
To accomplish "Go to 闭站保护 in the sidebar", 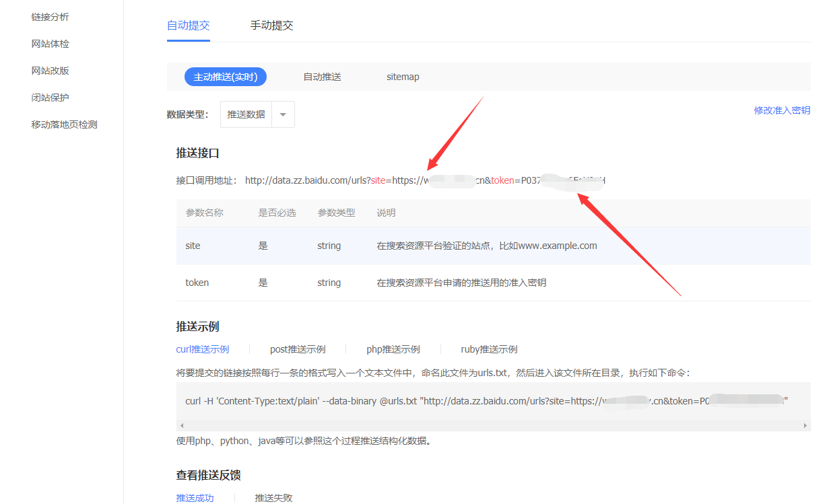I will [50, 98].
